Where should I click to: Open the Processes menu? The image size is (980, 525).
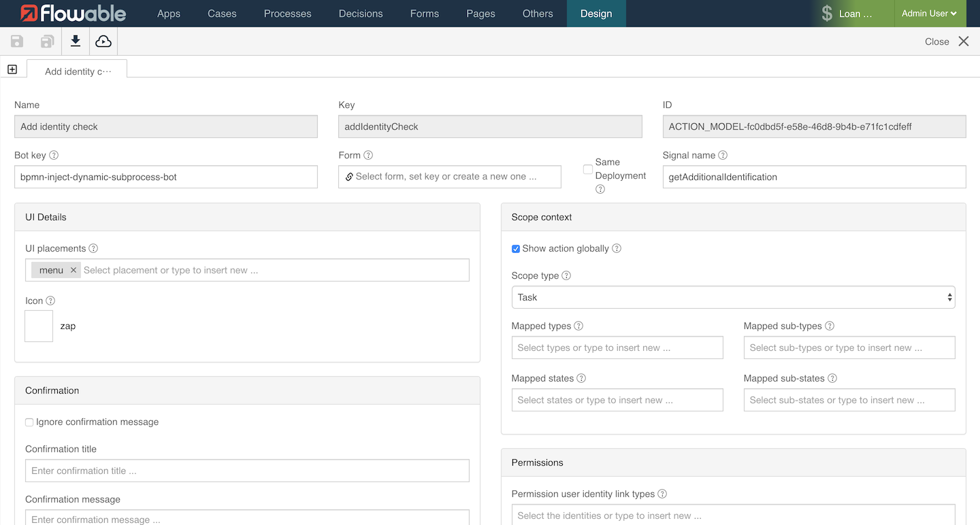287,14
